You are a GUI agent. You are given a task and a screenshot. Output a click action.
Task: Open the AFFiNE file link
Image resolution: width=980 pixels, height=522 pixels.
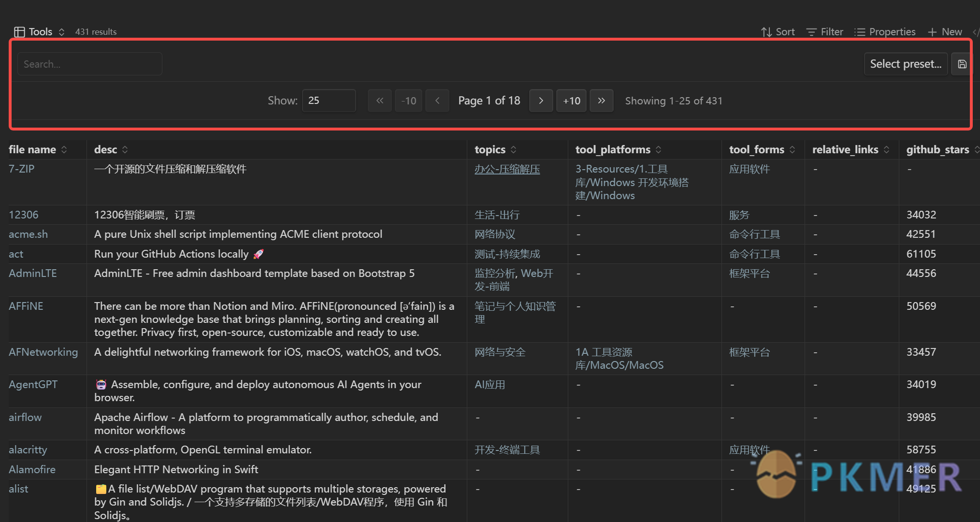pyautogui.click(x=26, y=306)
